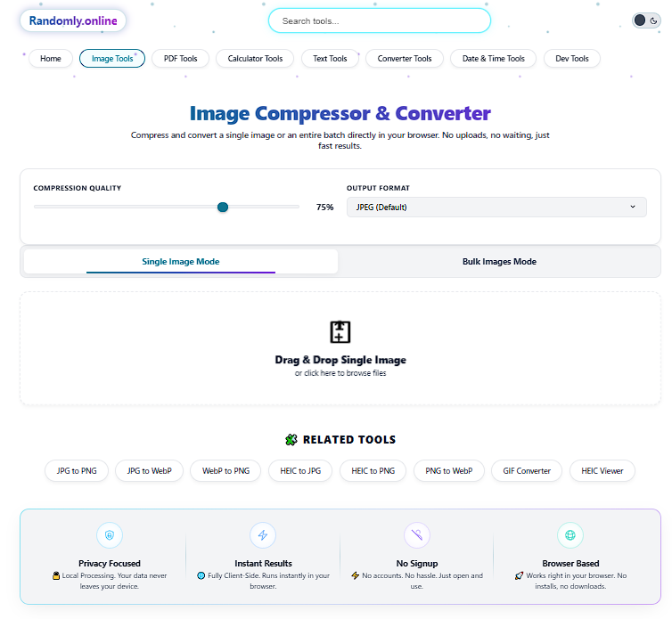
Task: Open the Dev Tools nav item
Action: tap(571, 58)
